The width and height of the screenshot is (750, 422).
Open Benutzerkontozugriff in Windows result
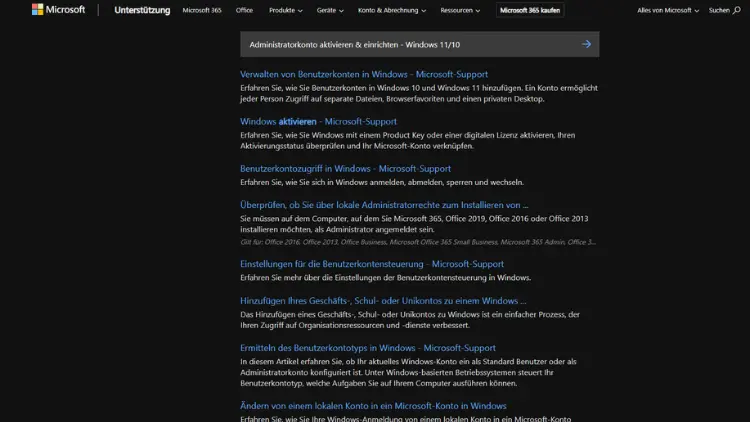pyautogui.click(x=345, y=168)
